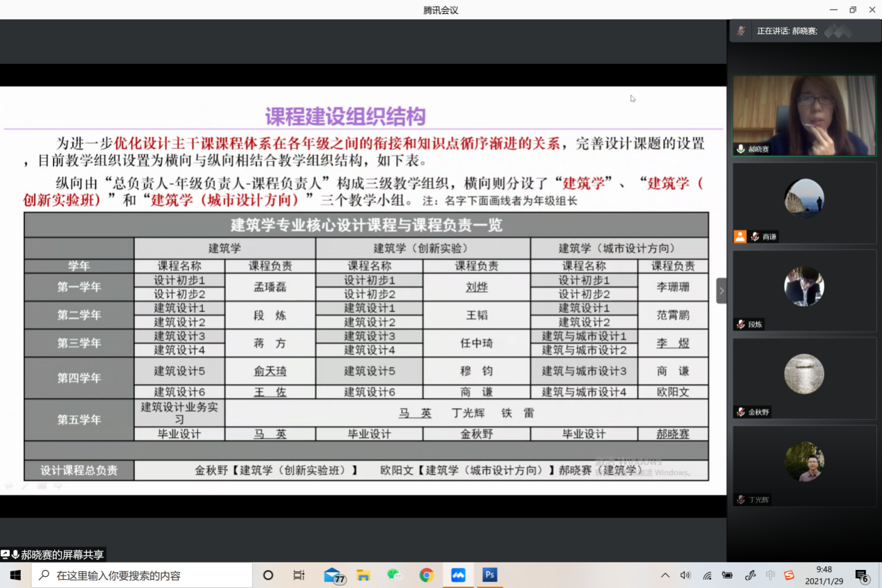Image resolution: width=882 pixels, height=588 pixels.
Task: Click the muted mic icon next to 丁光辉
Action: (741, 500)
